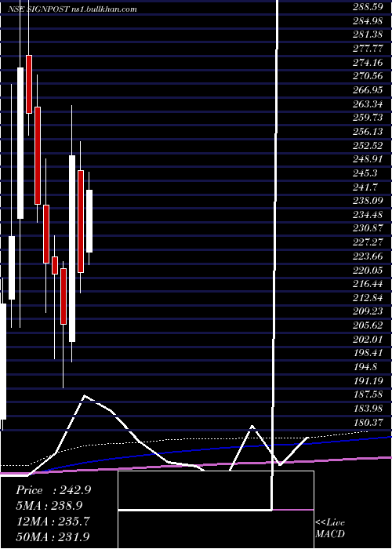Click the 234.48 price axis label

pyautogui.click(x=368, y=215)
